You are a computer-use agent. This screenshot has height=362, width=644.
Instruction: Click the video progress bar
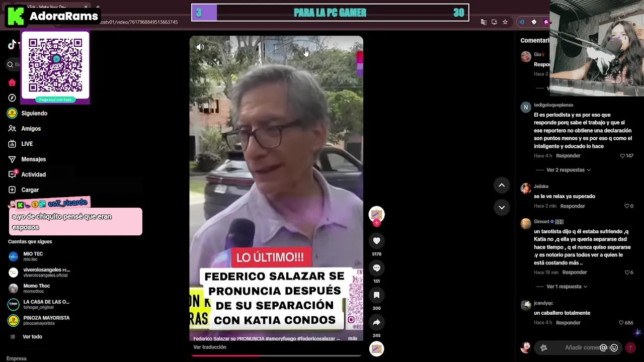276,355
